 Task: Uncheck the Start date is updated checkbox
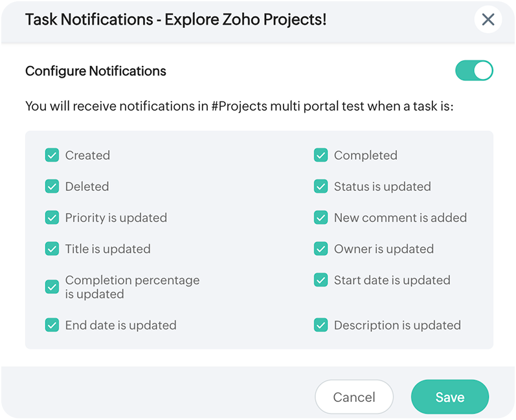(x=320, y=280)
